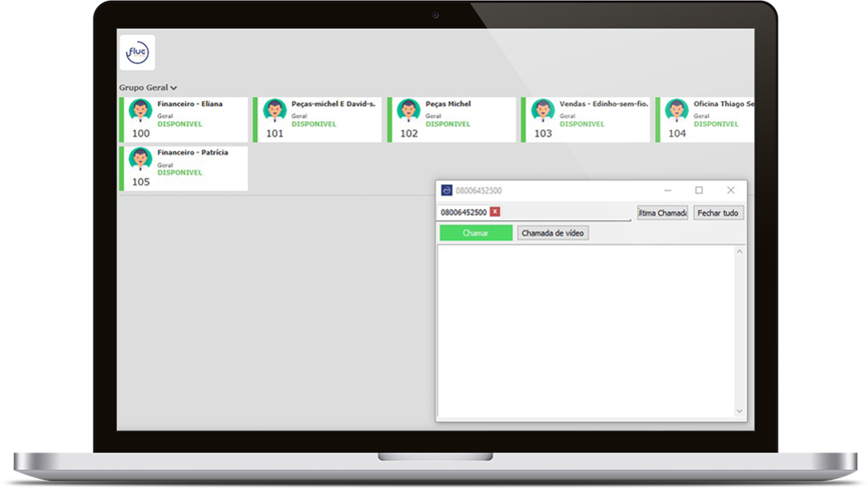Click Fechar tudo button

(x=718, y=213)
